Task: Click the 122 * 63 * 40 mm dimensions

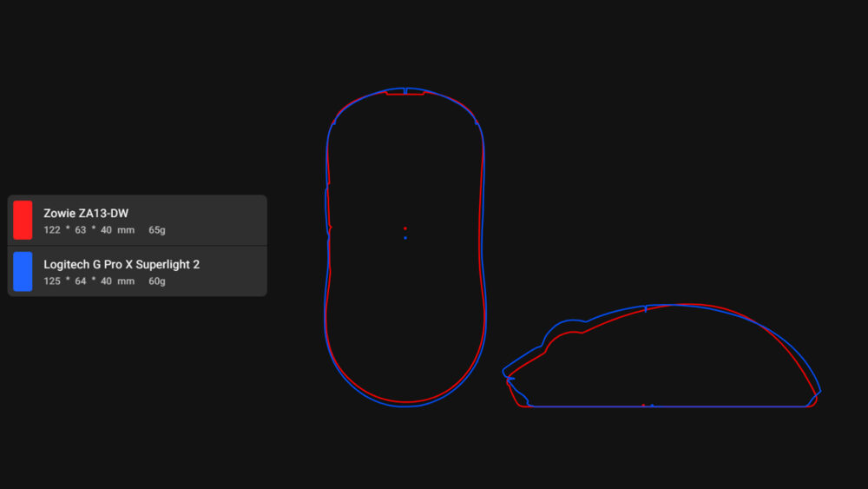Action: 89,230
